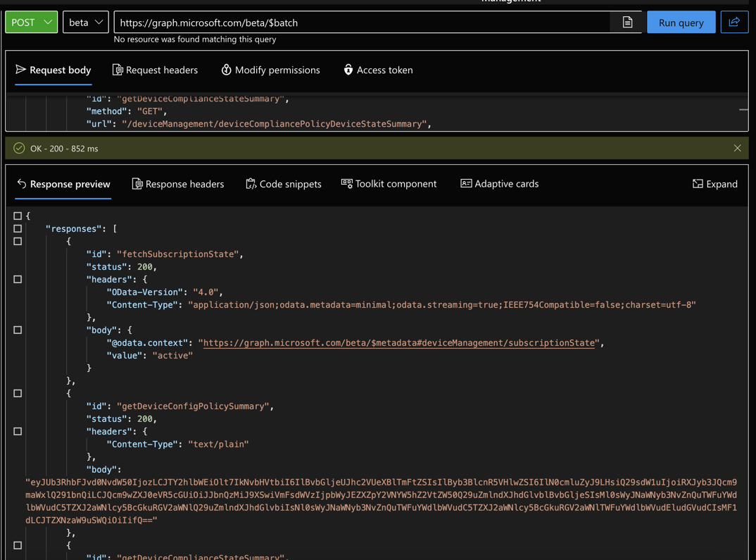
Task: Open the Access token tab
Action: tap(378, 70)
